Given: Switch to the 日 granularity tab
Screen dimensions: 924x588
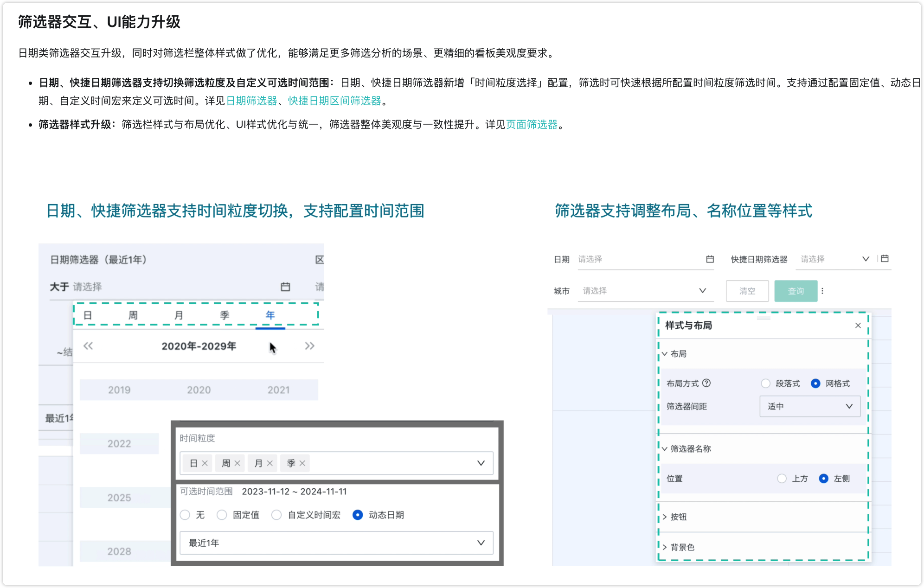Looking at the screenshot, I should pyautogui.click(x=88, y=315).
